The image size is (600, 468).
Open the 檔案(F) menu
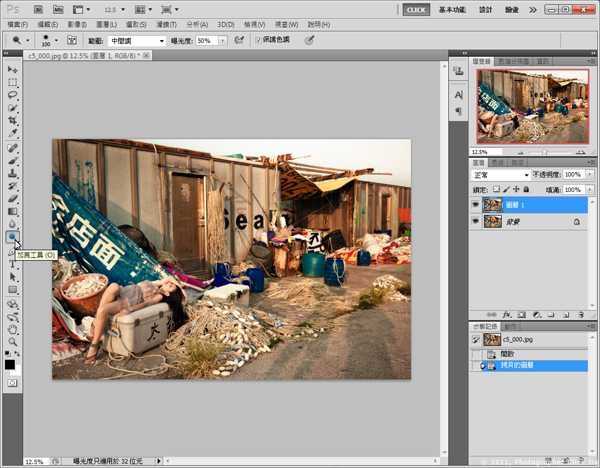[20, 23]
